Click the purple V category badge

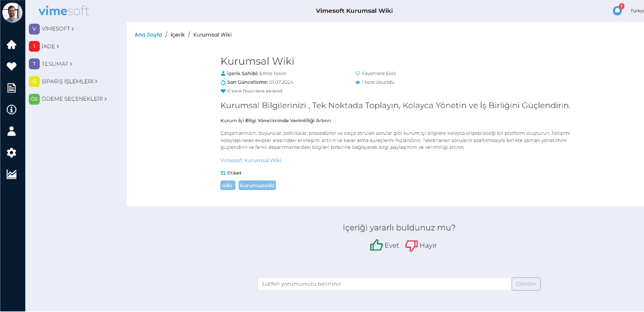34,29
